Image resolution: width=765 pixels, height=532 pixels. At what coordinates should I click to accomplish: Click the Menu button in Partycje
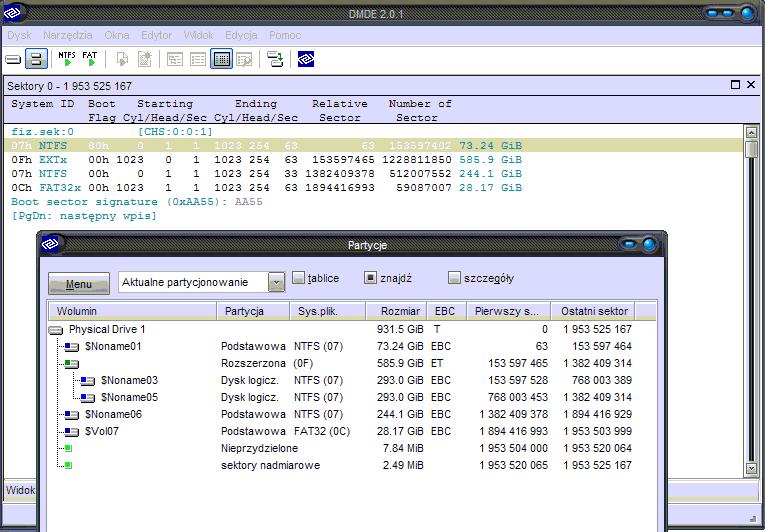pos(79,284)
